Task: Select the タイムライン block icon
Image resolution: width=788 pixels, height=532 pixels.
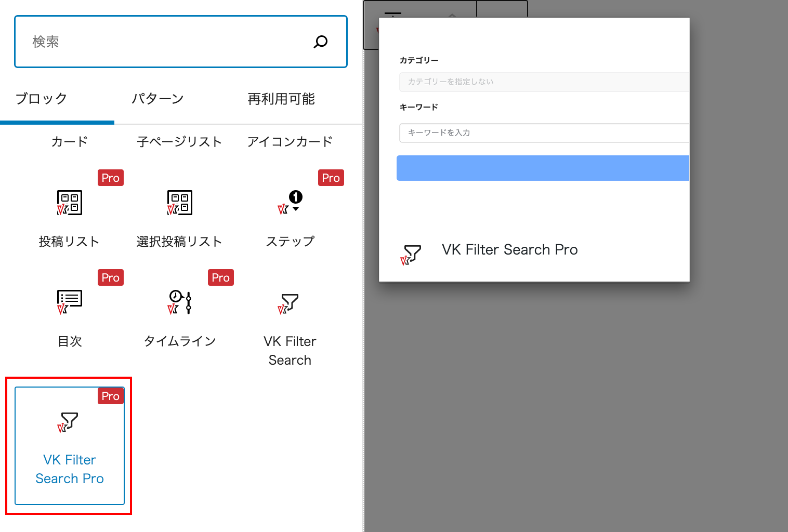Action: pos(180,302)
